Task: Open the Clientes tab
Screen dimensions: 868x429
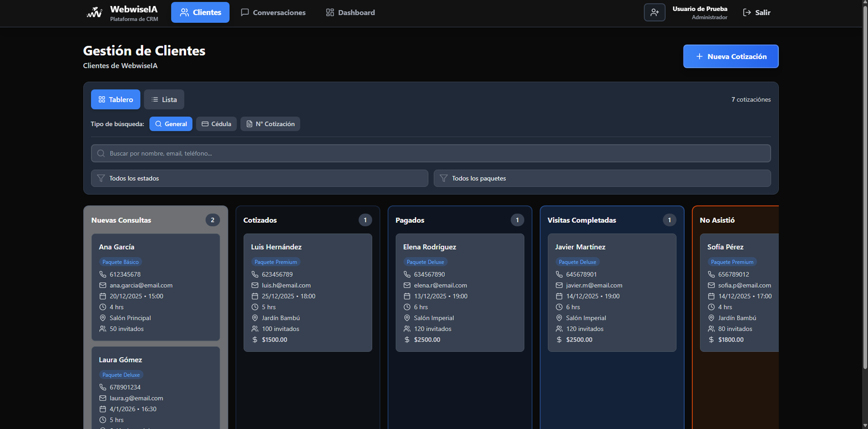Action: pyautogui.click(x=200, y=12)
